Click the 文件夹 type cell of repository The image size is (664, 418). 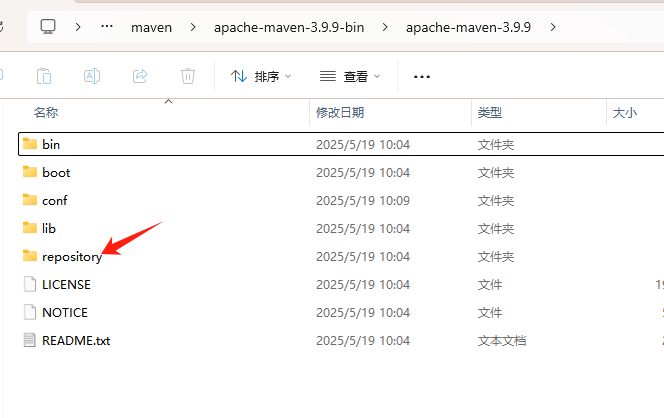pyautogui.click(x=496, y=257)
